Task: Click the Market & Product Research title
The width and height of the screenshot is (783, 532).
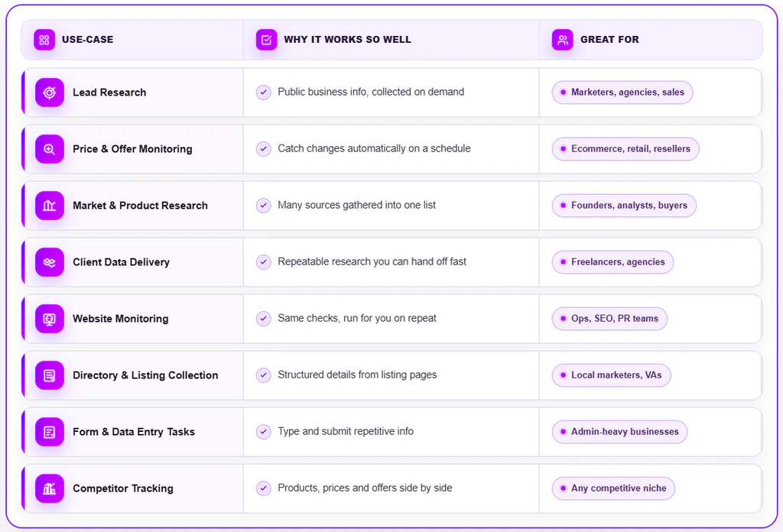Action: click(141, 206)
